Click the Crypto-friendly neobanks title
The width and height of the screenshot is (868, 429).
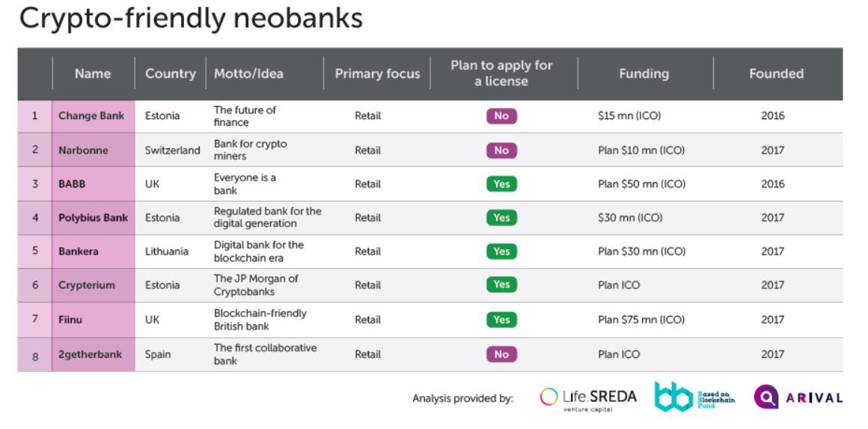coord(191,18)
